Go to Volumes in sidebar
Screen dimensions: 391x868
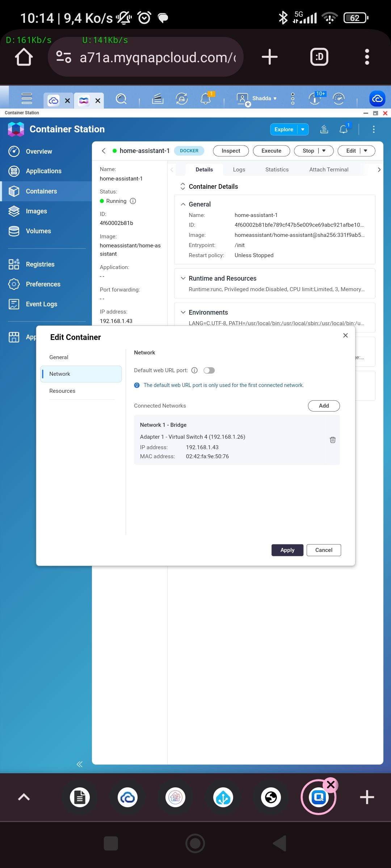point(46,231)
